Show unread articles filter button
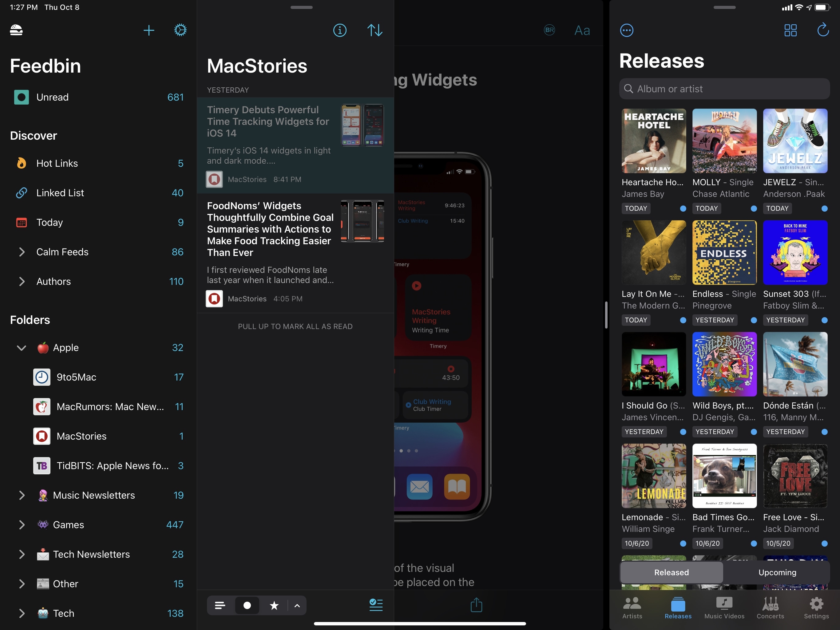This screenshot has height=630, width=840. pyautogui.click(x=247, y=605)
